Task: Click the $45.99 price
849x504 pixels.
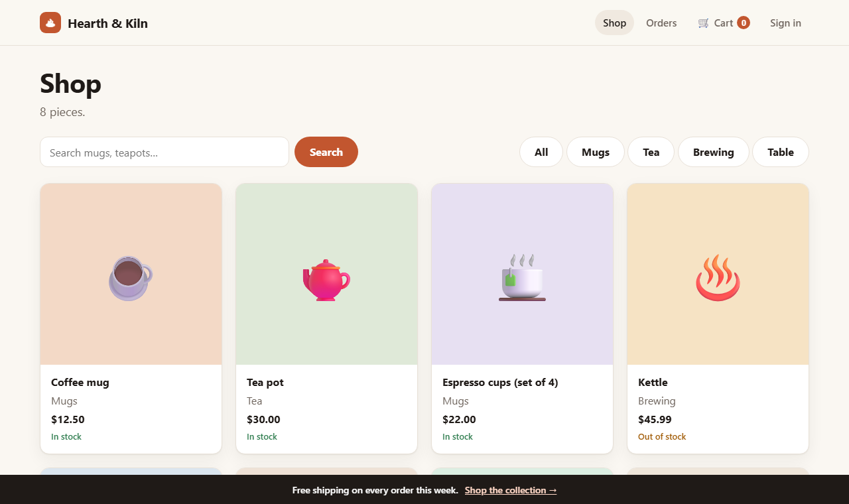Action: (x=655, y=419)
